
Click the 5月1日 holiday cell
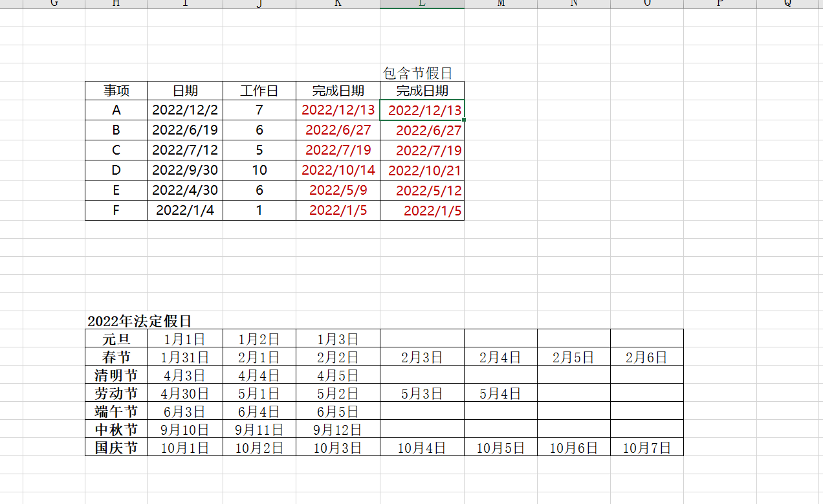click(259, 393)
